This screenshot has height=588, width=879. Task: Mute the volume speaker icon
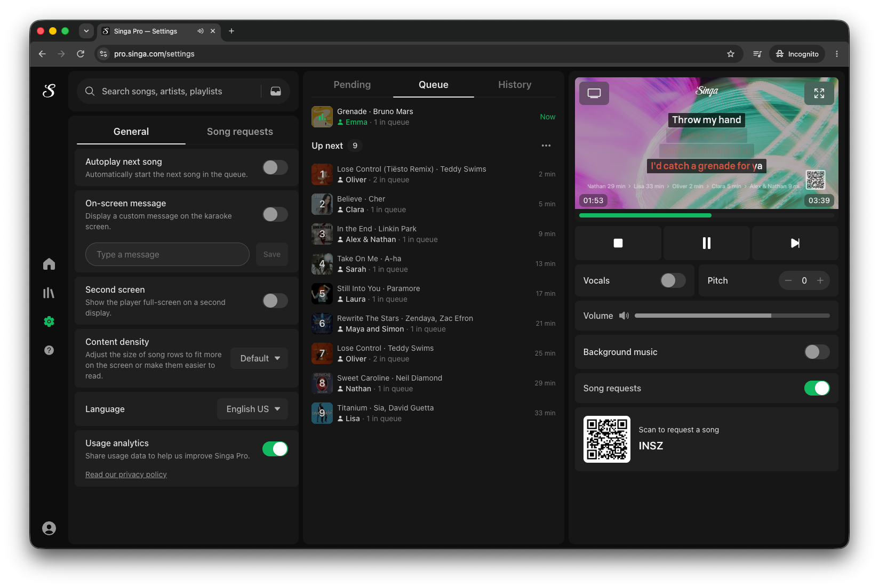(624, 316)
